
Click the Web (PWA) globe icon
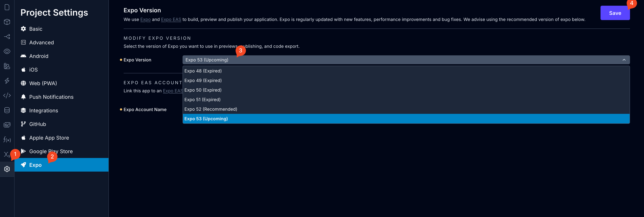pos(23,83)
